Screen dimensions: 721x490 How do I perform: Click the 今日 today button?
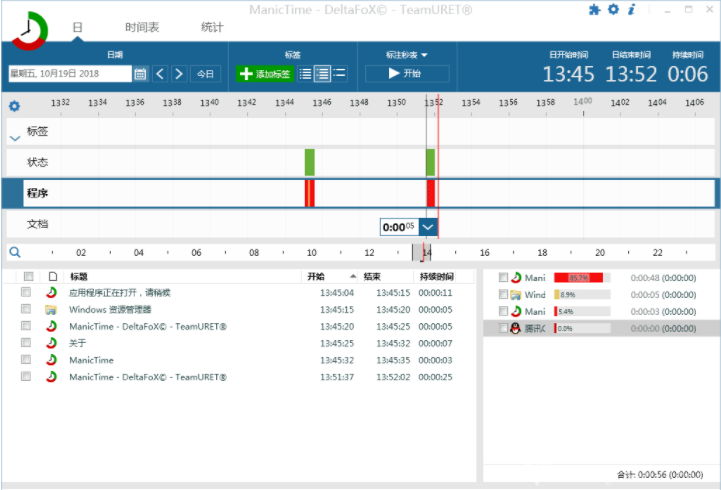click(205, 74)
